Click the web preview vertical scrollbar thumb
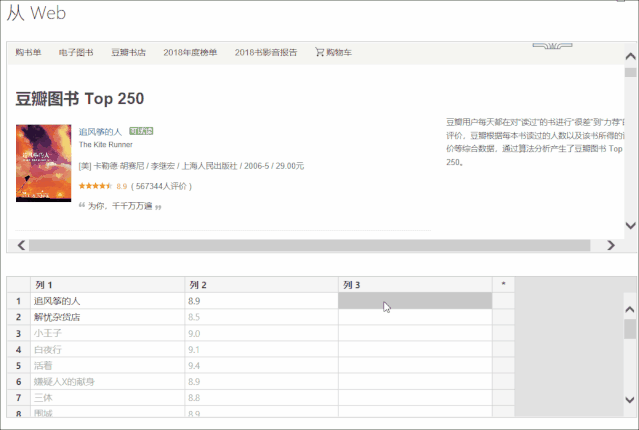 point(630,73)
